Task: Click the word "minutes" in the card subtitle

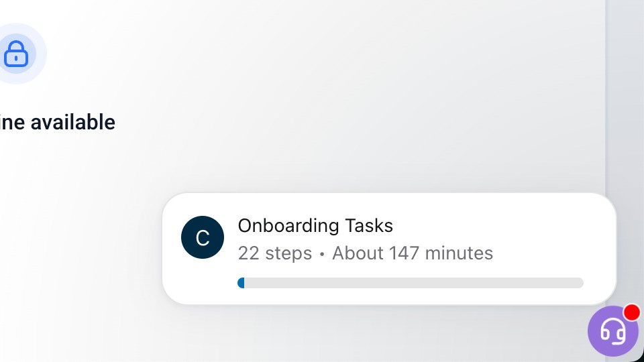Action: 460,253
